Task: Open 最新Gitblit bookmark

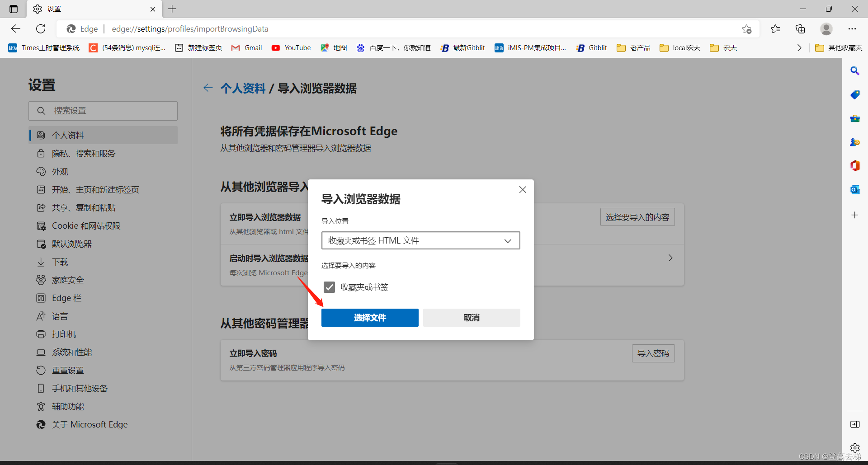Action: tap(462, 48)
